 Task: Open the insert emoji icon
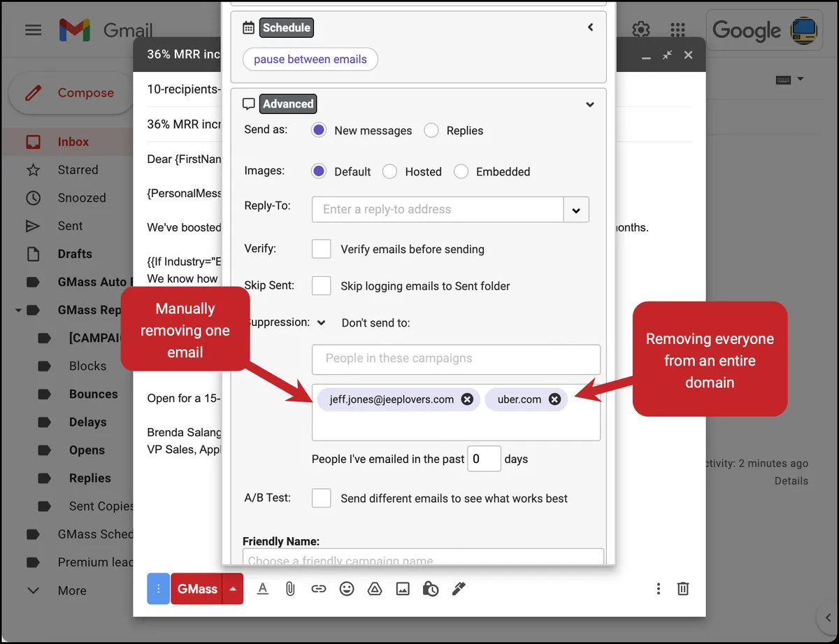point(347,589)
